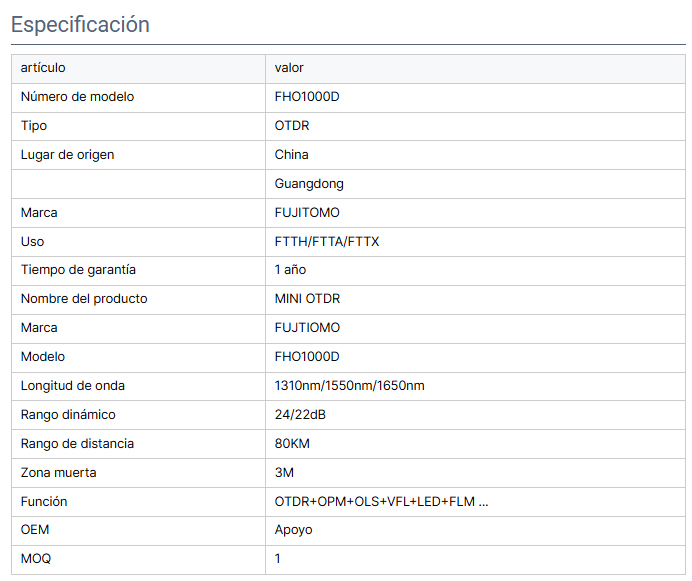Select the 1 año warranty value
The height and width of the screenshot is (581, 692).
(290, 270)
